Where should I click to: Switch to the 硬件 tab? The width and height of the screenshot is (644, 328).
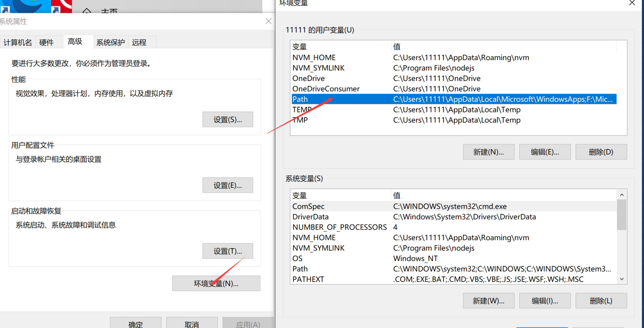47,42
